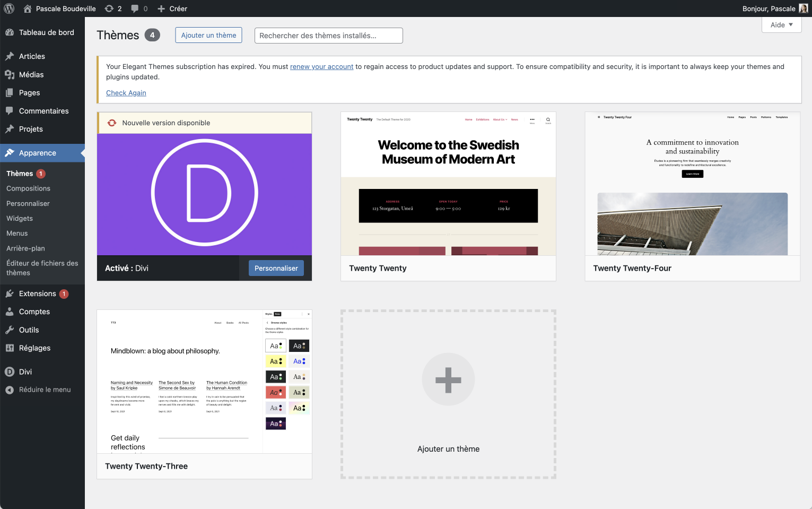Open the Personnaliser submenu item
The image size is (812, 509).
(x=28, y=203)
